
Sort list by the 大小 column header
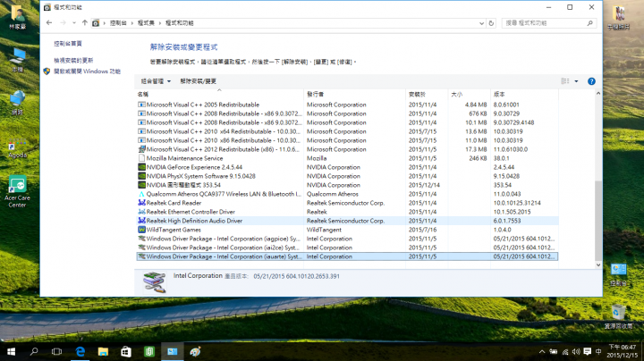[x=470, y=95]
